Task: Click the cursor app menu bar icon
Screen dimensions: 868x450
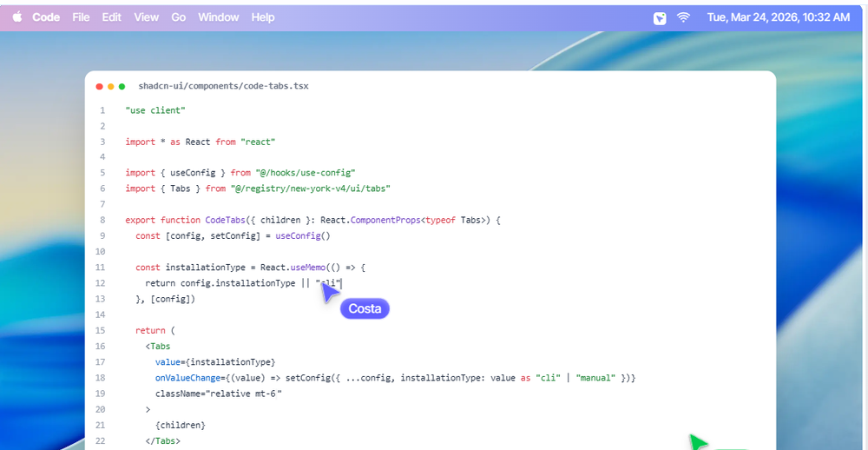Action: [x=660, y=17]
